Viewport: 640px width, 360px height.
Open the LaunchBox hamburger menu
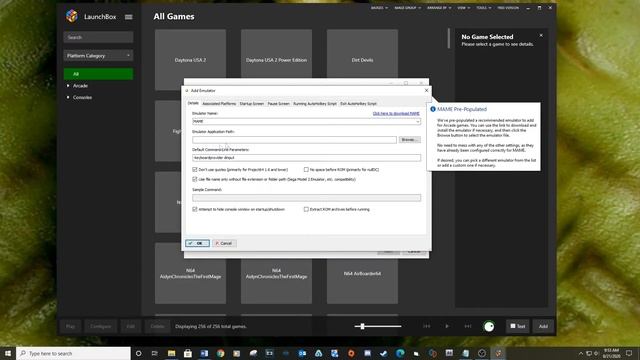(129, 17)
